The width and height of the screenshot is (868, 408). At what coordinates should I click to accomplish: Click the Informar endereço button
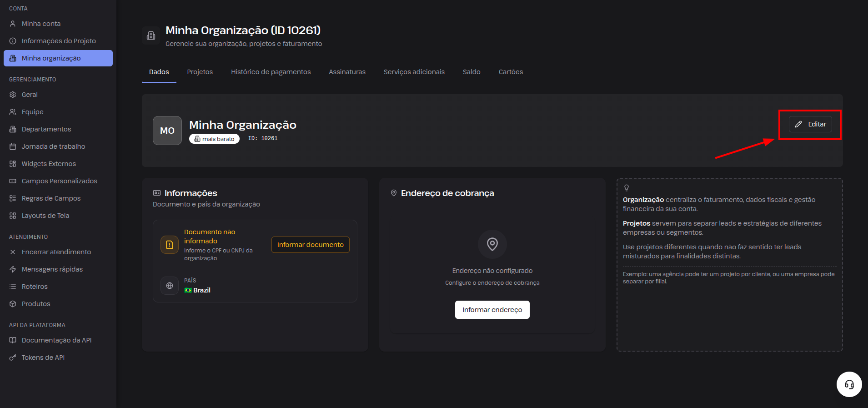pos(492,310)
